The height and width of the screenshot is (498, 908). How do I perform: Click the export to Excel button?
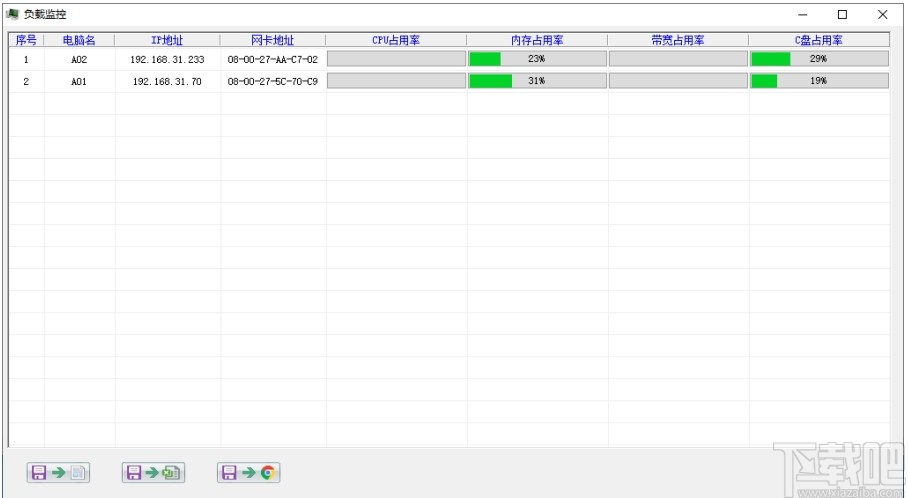(x=153, y=473)
